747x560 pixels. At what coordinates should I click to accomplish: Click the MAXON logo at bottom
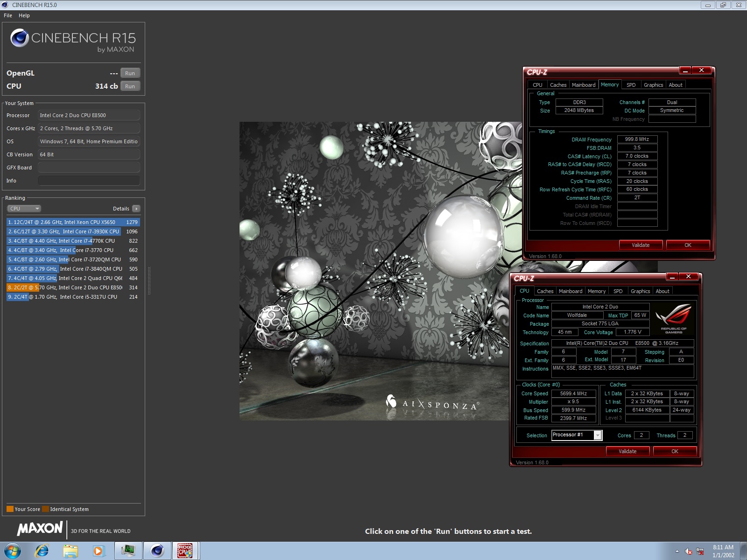click(x=40, y=528)
